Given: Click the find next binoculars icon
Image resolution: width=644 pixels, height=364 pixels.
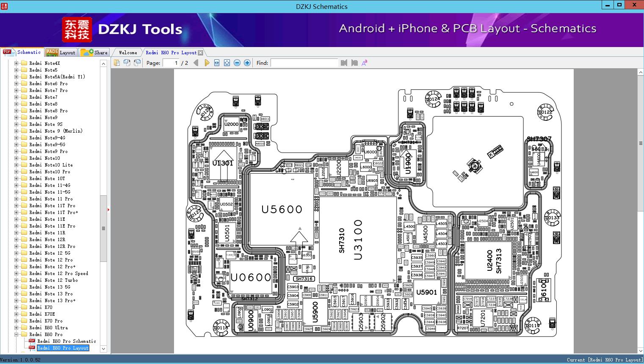Looking at the screenshot, I should pos(354,63).
